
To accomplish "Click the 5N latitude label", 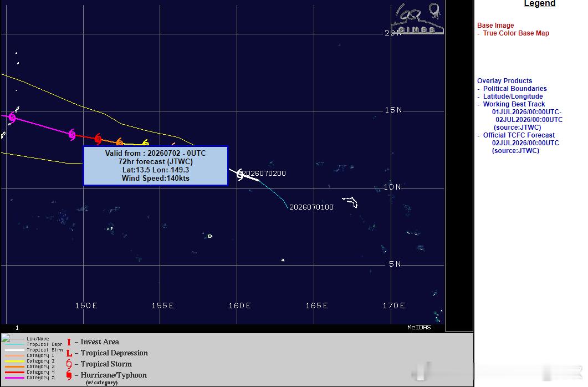I will point(395,264).
